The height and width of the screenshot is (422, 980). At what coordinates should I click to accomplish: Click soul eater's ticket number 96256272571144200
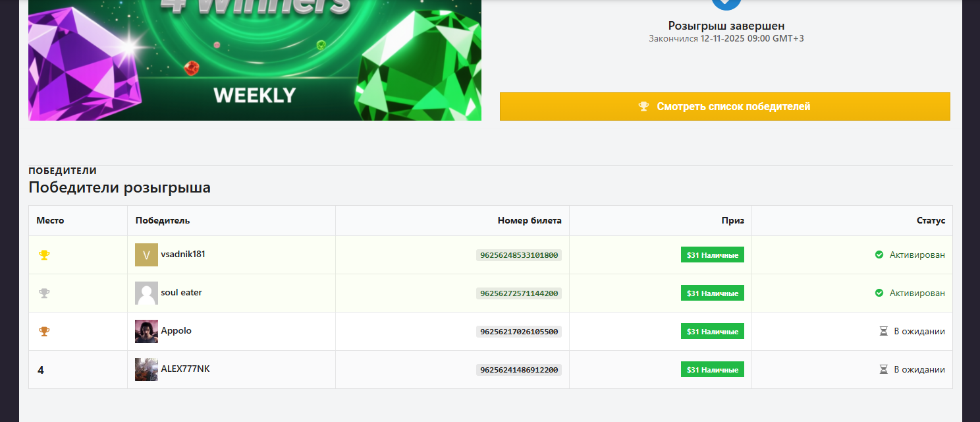(x=519, y=293)
